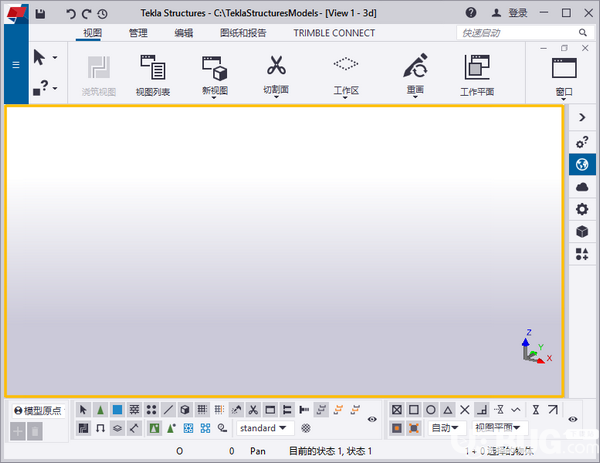Click the 工作平面 work plane icon
Screen dimensions: 600x463
477,67
